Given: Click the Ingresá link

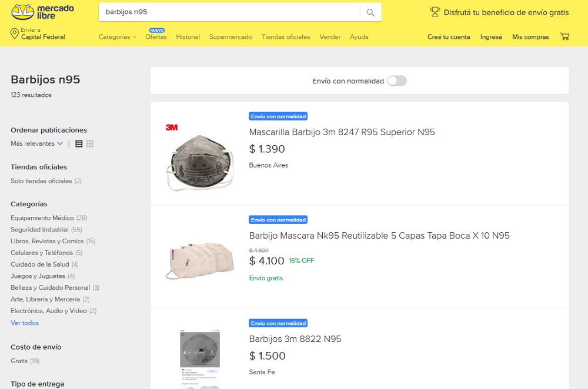Looking at the screenshot, I should coord(491,36).
